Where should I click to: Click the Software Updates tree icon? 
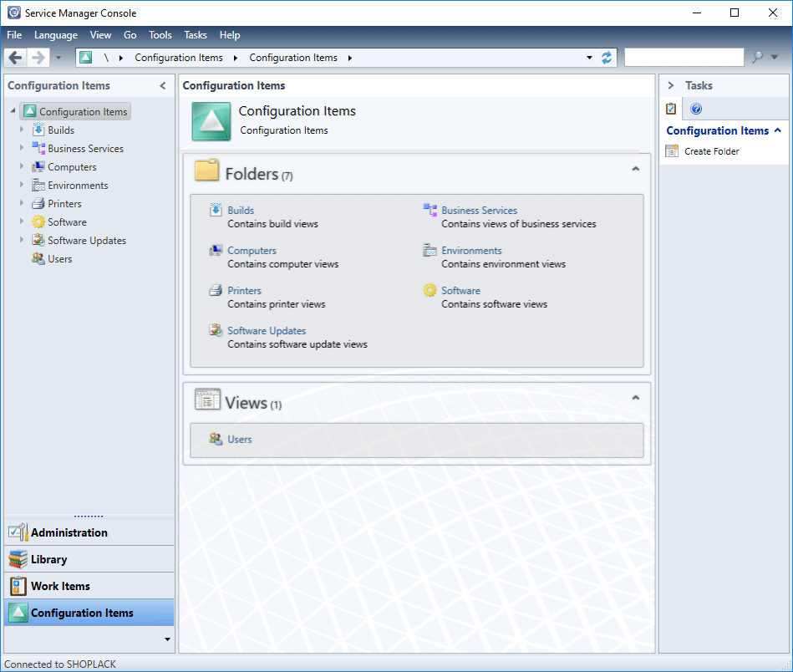pyautogui.click(x=38, y=241)
